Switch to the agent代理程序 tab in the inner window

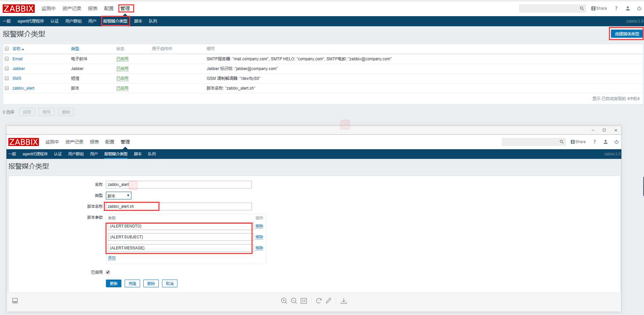click(35, 154)
